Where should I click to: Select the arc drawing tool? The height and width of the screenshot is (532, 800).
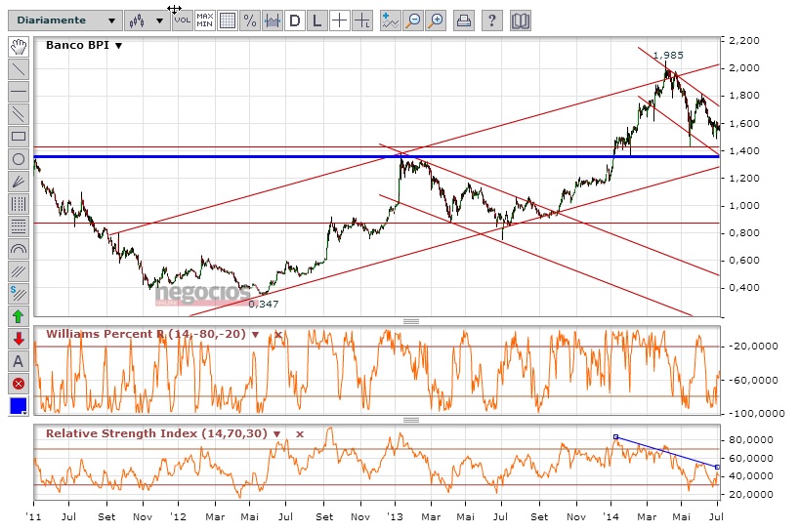(x=19, y=249)
